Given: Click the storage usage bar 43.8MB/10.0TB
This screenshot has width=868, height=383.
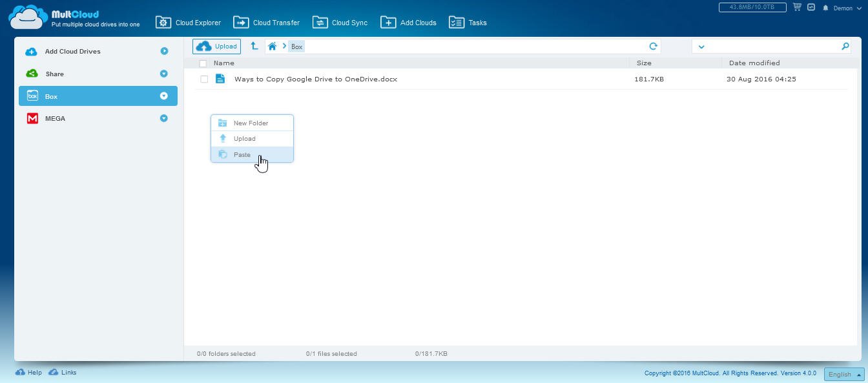Looking at the screenshot, I should (x=752, y=8).
